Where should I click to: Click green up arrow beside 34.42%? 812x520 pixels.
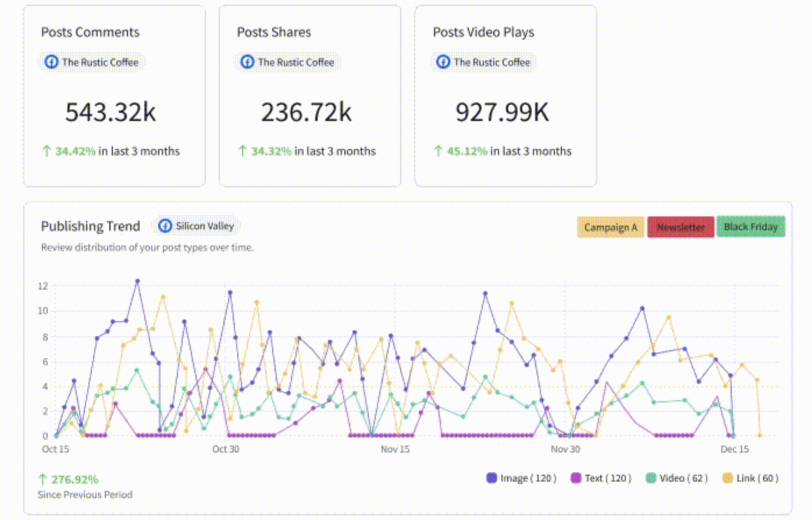[x=47, y=151]
